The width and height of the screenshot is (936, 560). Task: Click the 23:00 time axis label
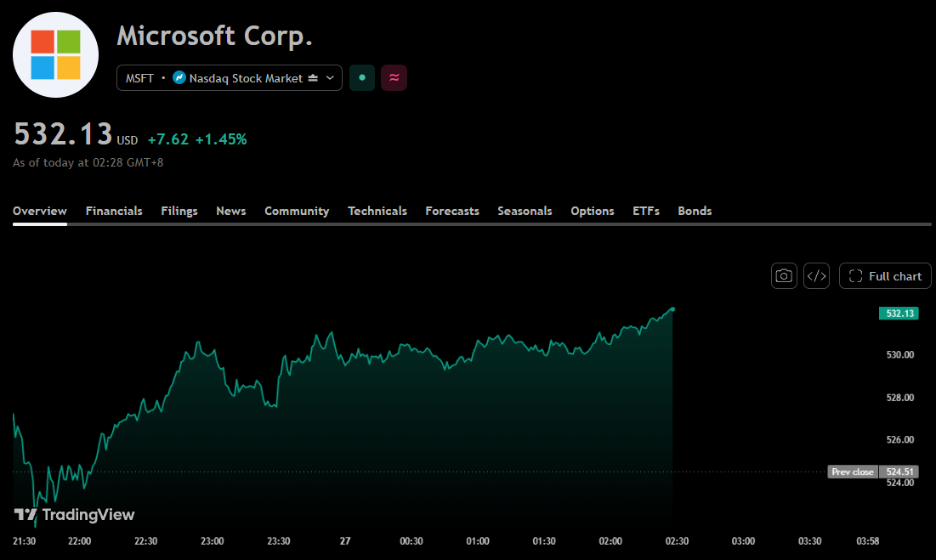coord(212,541)
